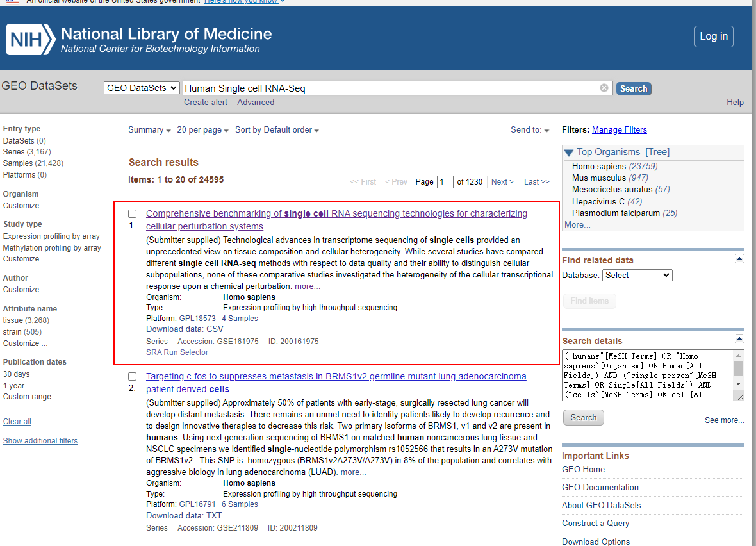756x546 pixels.
Task: Collapse the Find related data panel
Action: coord(739,259)
